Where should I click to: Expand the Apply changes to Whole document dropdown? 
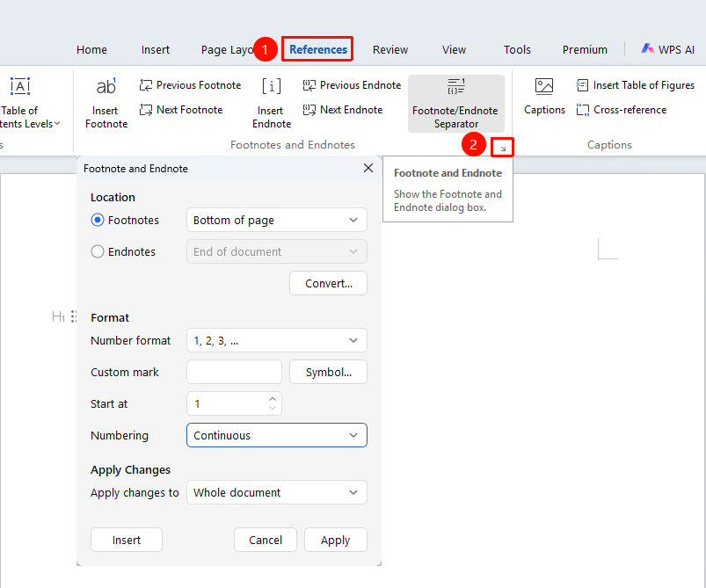tap(277, 492)
